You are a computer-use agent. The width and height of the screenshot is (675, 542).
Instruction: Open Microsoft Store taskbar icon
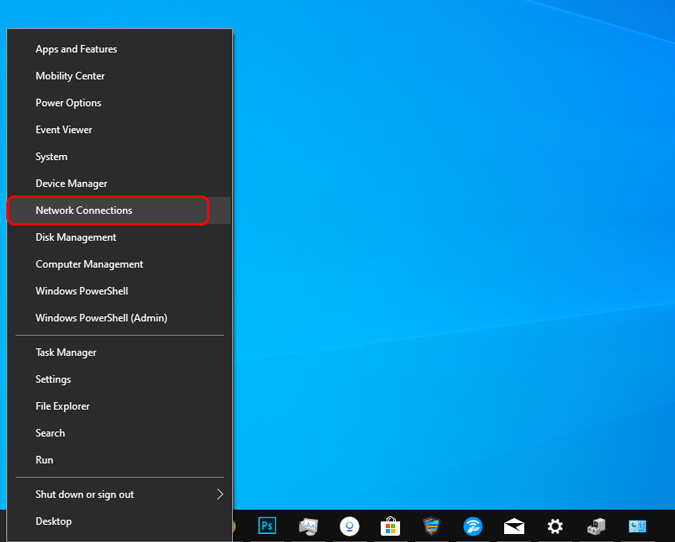pos(390,526)
